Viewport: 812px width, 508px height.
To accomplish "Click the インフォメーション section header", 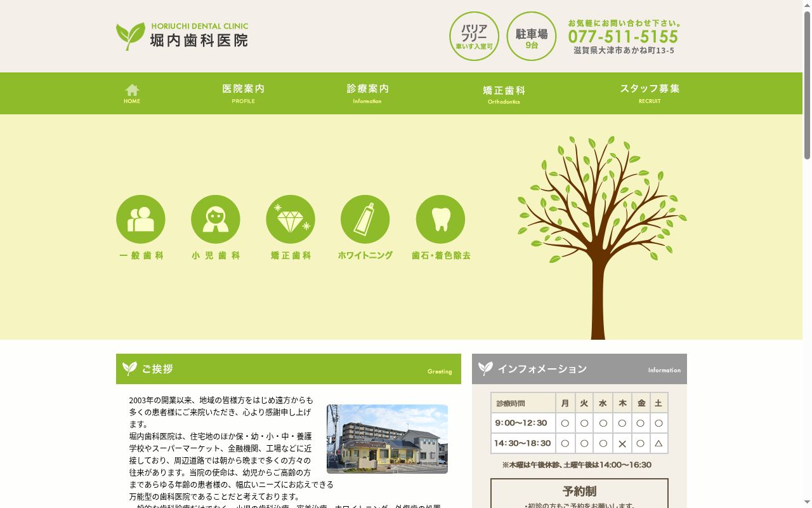I will click(x=579, y=369).
